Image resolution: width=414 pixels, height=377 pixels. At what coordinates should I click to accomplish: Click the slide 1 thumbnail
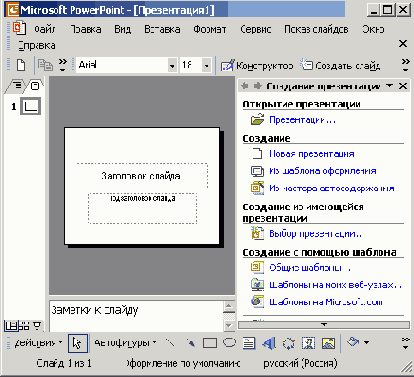[x=31, y=106]
